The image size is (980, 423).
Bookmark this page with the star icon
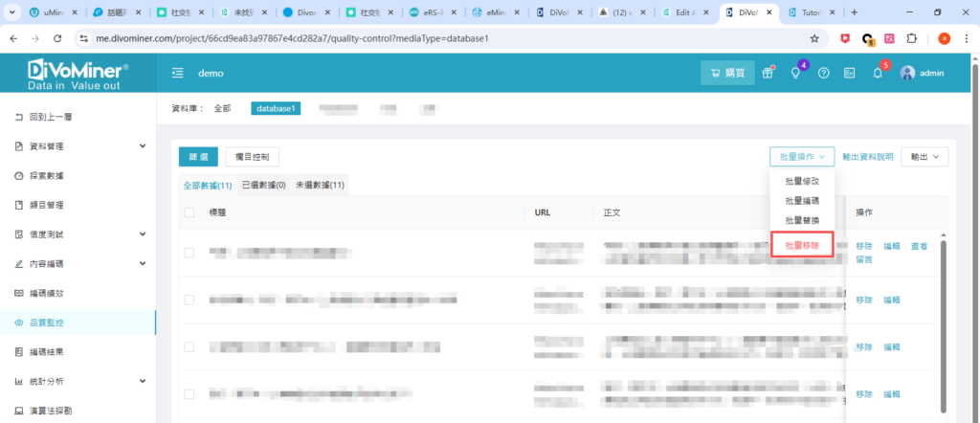pos(814,39)
